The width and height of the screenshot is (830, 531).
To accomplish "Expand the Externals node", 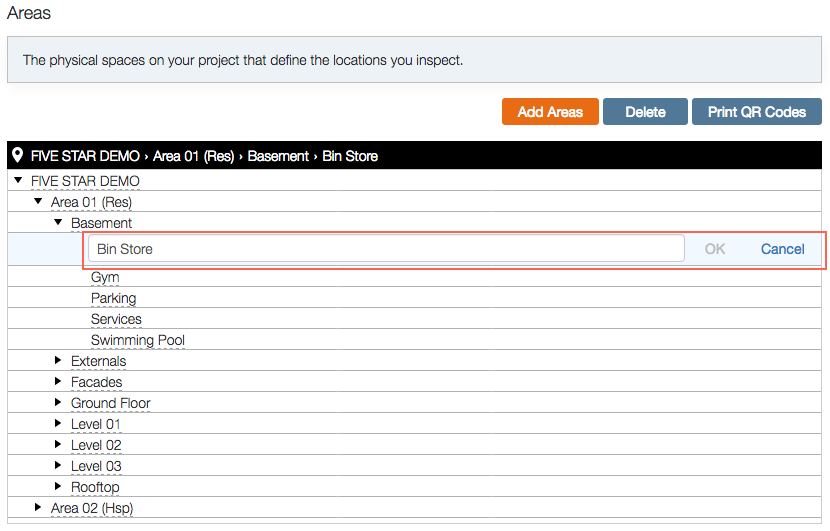I will 58,361.
